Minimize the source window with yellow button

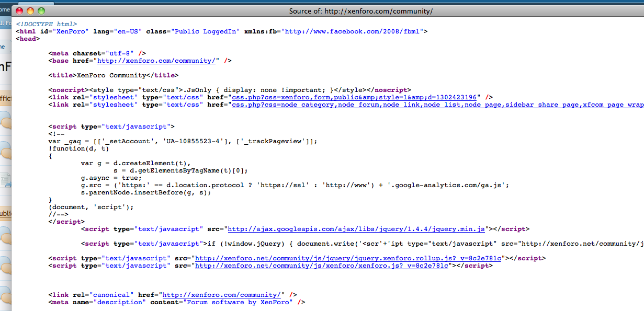click(x=30, y=11)
